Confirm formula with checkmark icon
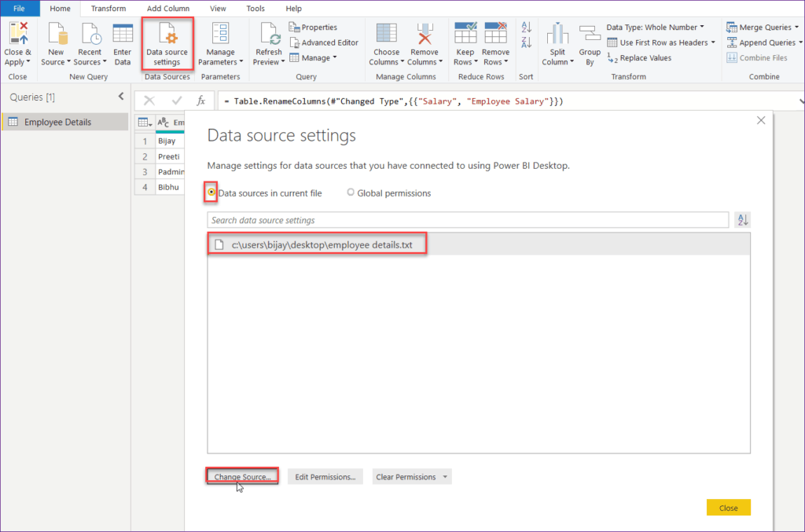The image size is (805, 532). (177, 101)
